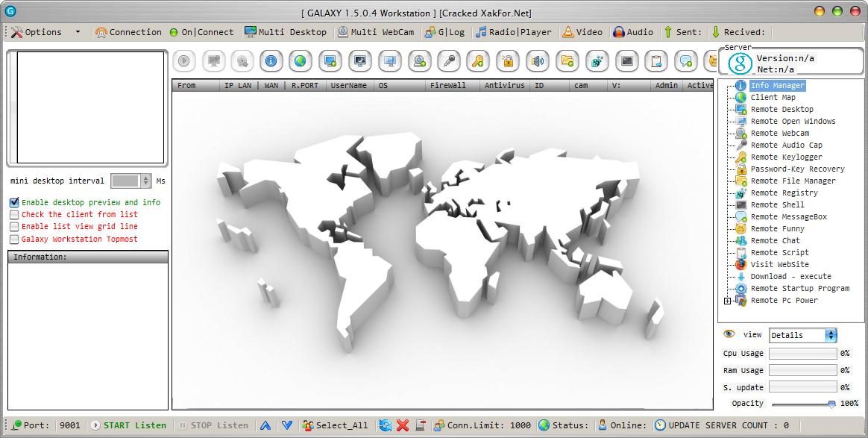Click the START Listen button
Screen dimensions: 868x438
pos(128,425)
